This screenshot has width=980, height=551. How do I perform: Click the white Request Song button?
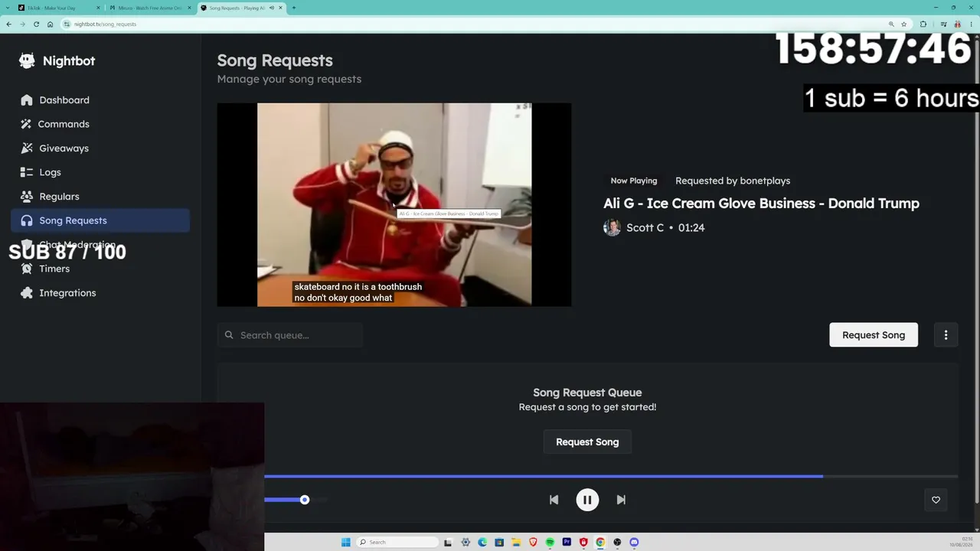874,335
